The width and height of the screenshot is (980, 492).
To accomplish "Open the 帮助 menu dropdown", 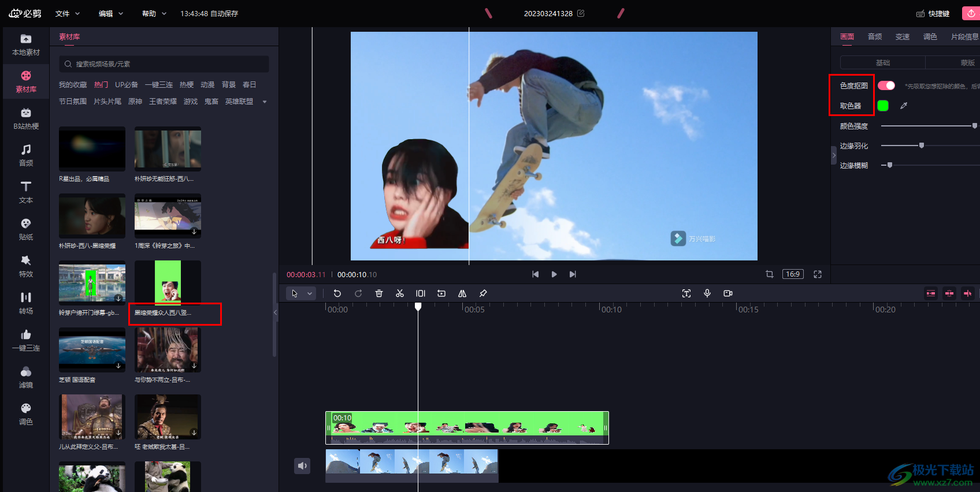I will tap(154, 13).
